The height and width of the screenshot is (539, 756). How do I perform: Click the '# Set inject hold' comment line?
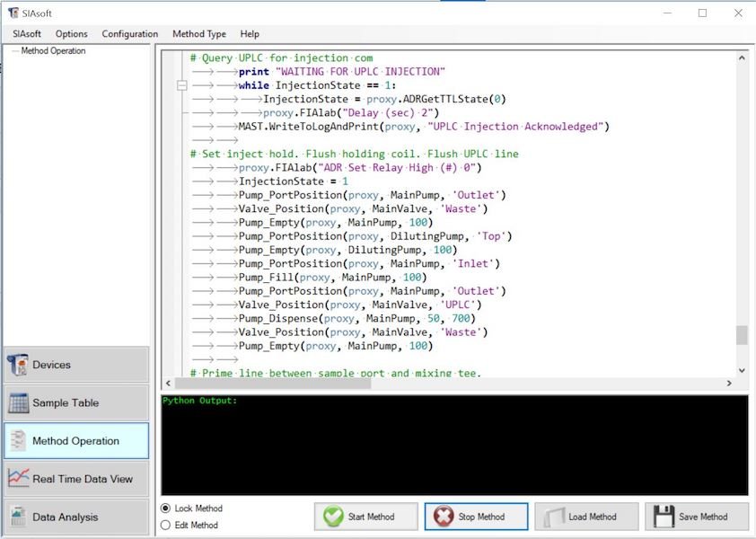click(x=355, y=154)
